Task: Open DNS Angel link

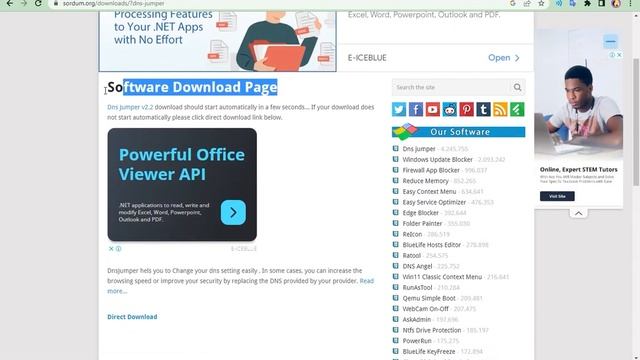Action: pos(417,266)
